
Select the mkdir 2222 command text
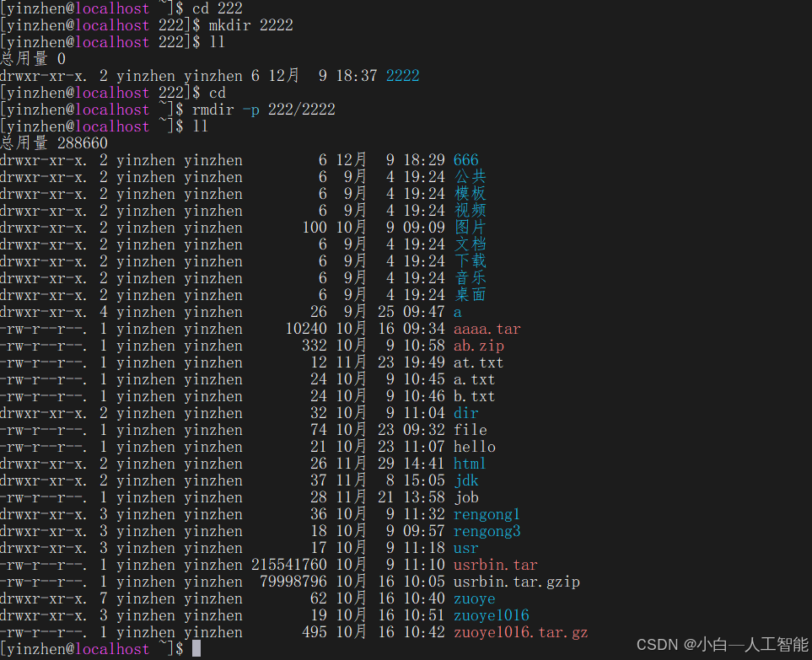pos(250,25)
